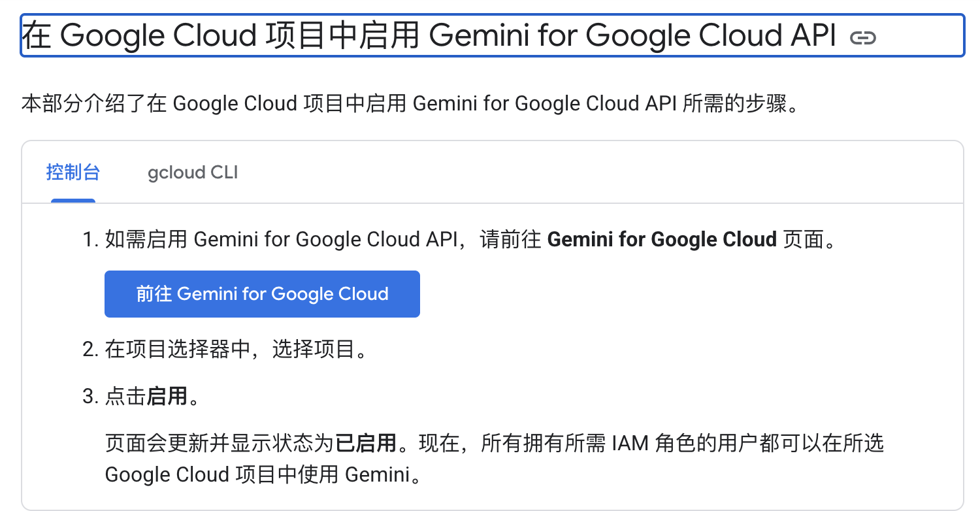Click the list number 1 marker
The width and height of the screenshot is (980, 511).
[90, 240]
